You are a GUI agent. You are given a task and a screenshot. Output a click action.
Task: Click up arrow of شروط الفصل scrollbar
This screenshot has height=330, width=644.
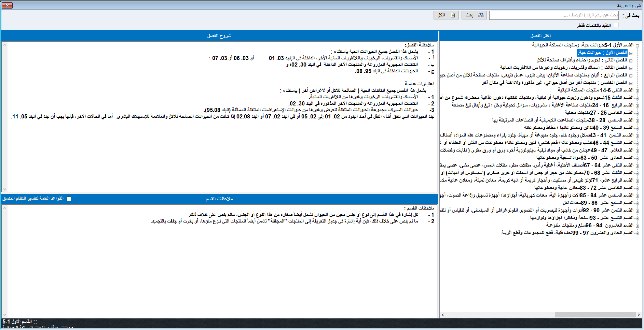[4, 45]
